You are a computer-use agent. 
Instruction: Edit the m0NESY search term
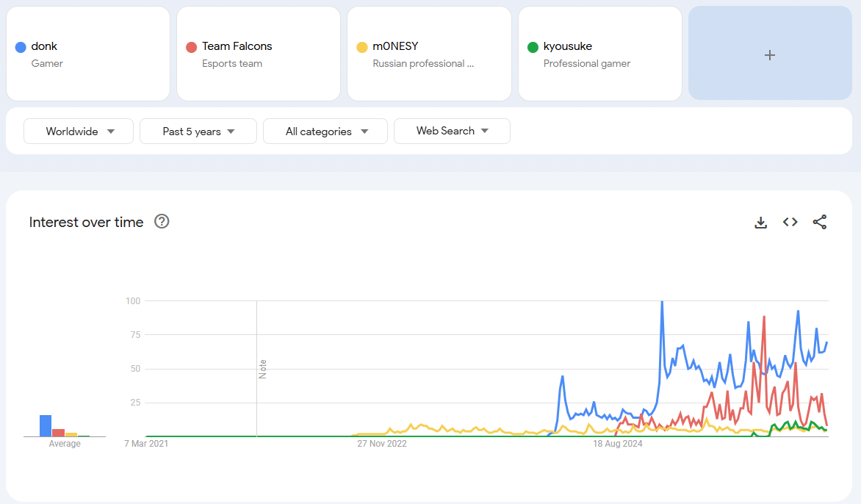pos(429,54)
